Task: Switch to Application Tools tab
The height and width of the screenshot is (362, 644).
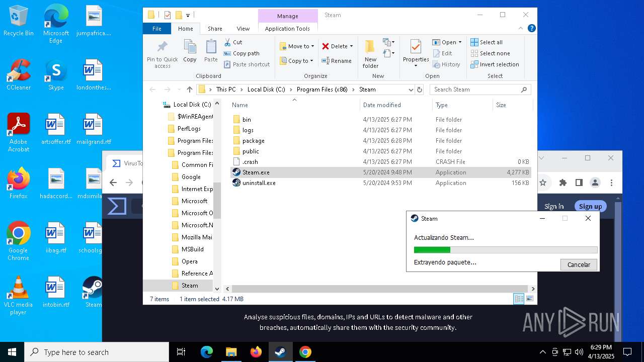Action: [287, 29]
